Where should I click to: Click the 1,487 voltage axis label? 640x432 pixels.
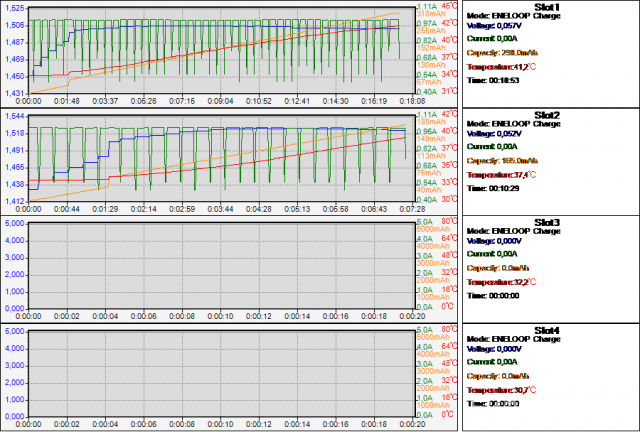[14, 42]
